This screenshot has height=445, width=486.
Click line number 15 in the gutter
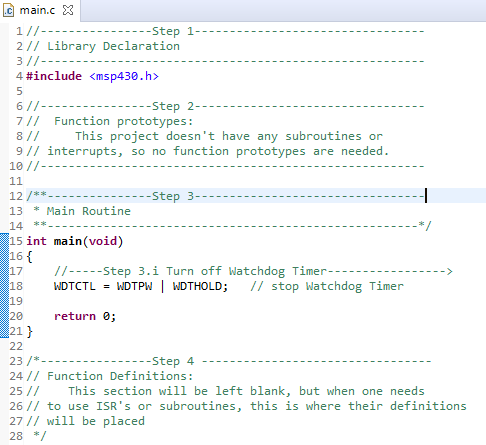tap(16, 241)
